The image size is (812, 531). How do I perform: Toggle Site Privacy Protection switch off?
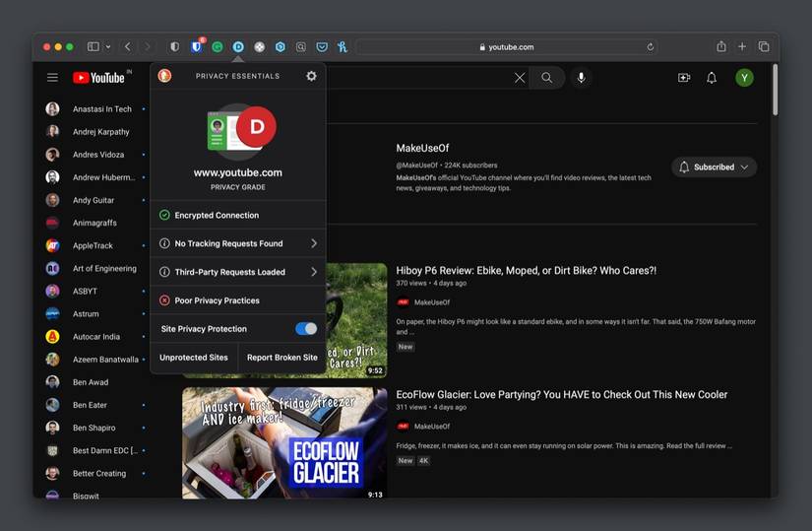(306, 329)
